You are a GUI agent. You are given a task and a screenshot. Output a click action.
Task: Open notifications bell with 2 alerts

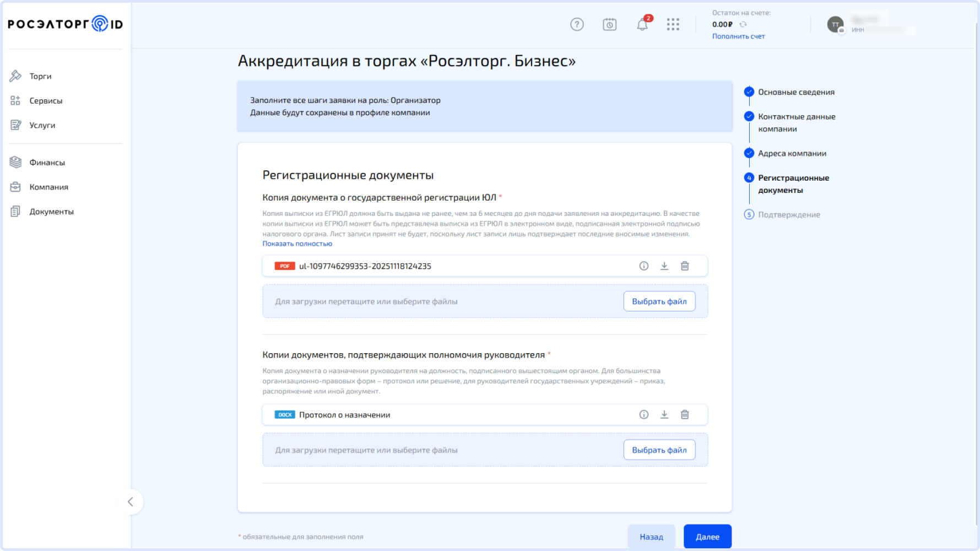(x=642, y=24)
